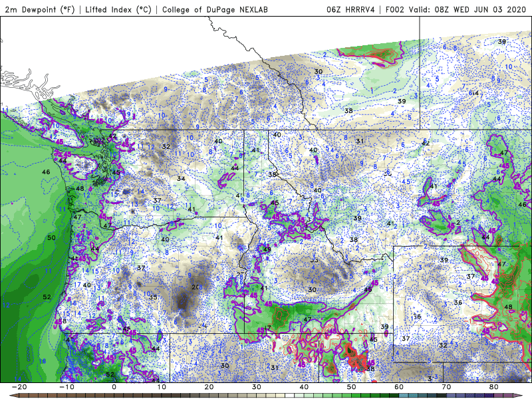The height and width of the screenshot is (399, 532).
Task: Click the 60 colorbar scale label
Action: point(399,387)
